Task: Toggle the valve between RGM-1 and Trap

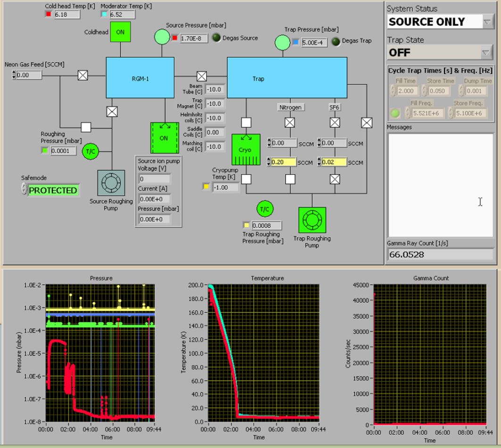Action: coord(201,76)
